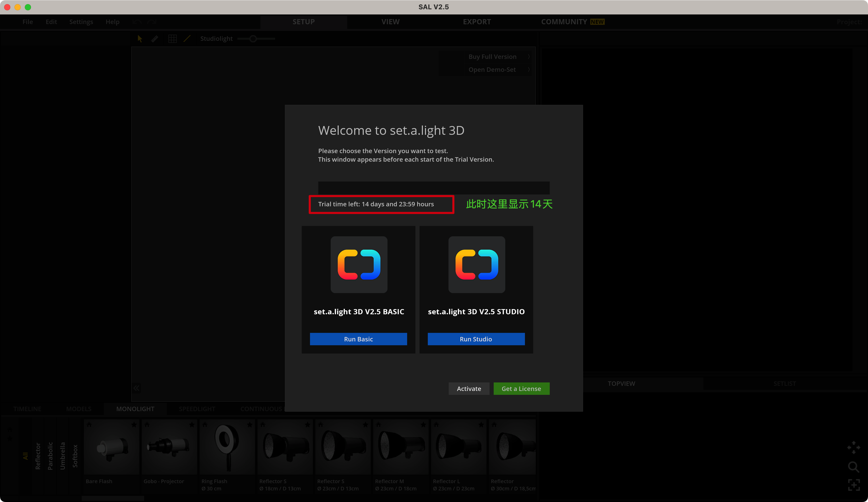Image resolution: width=868 pixels, height=502 pixels.
Task: Open the TIMELINE tab
Action: pos(27,409)
